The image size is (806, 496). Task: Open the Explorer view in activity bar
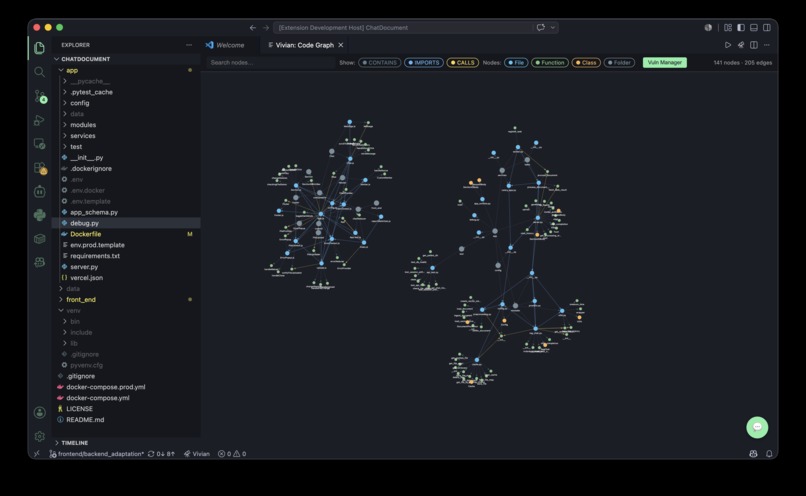tap(40, 48)
